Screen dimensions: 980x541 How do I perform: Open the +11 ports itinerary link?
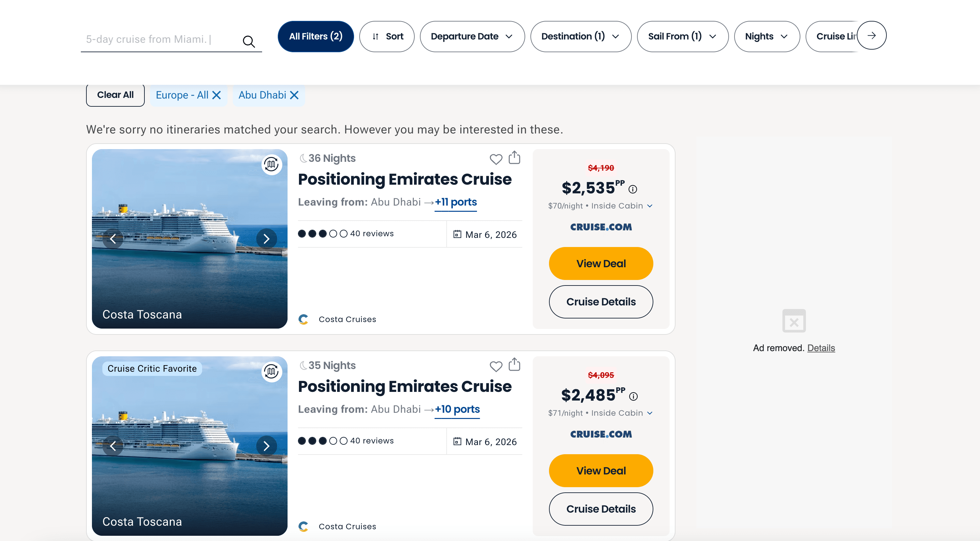[455, 202]
